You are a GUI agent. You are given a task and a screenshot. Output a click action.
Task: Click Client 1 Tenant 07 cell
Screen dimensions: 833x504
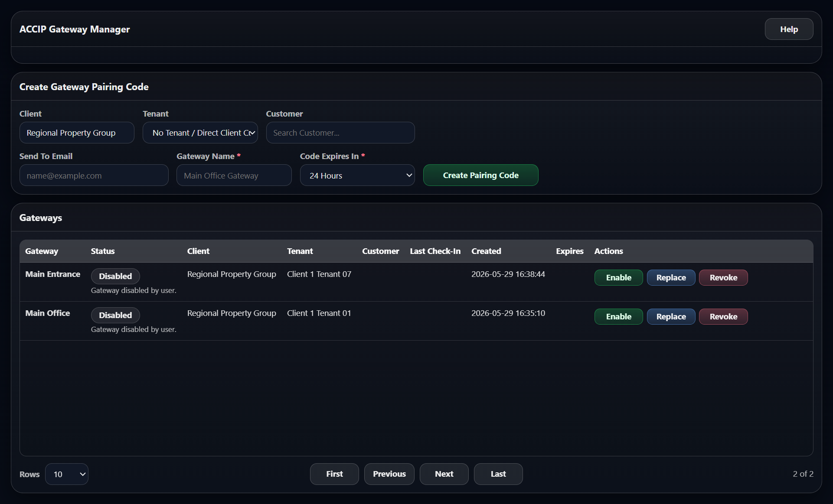(319, 274)
